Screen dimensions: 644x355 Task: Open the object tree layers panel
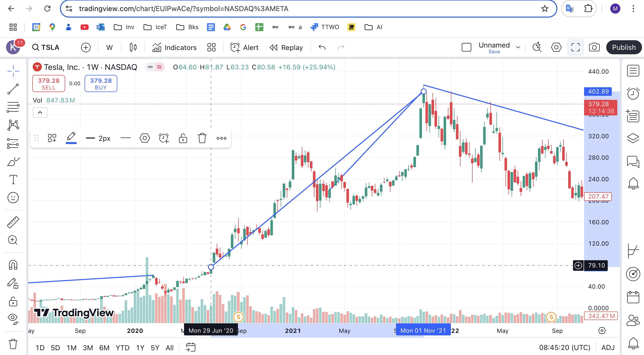(633, 138)
